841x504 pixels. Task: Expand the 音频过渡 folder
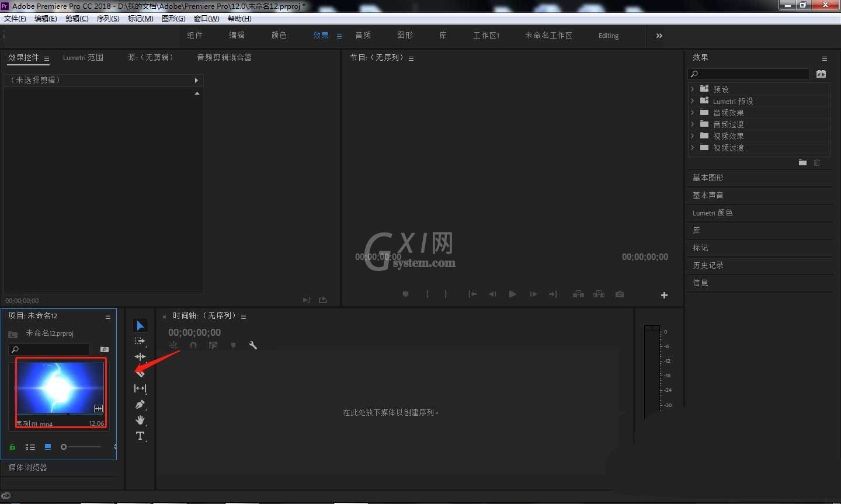[x=693, y=124]
